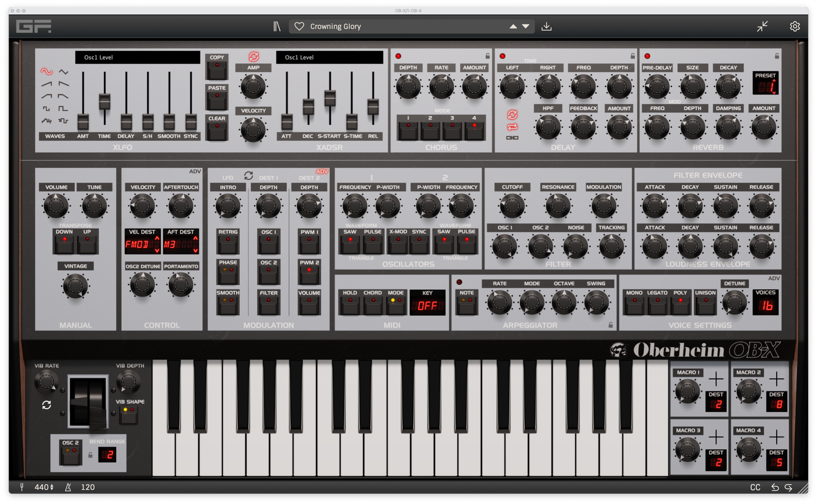The height and width of the screenshot is (504, 817).
Task: Open the XLFO Osc1 Level destination menu
Action: coord(137,57)
